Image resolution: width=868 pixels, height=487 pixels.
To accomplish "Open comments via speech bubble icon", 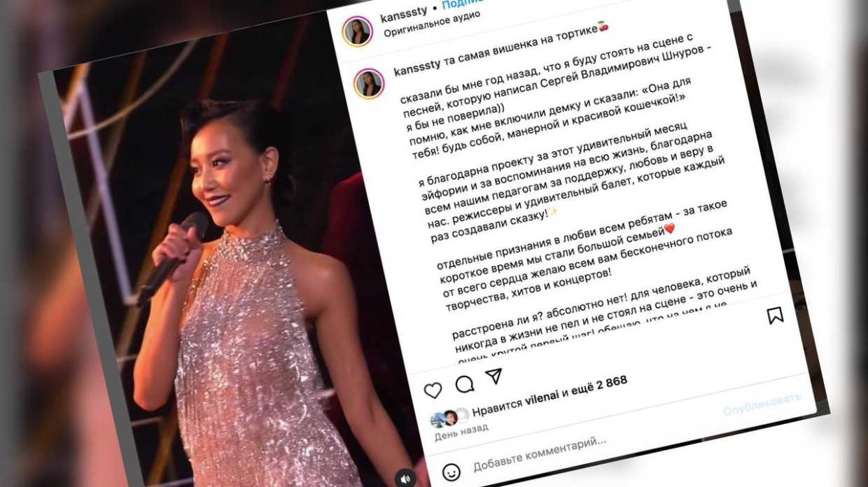I will coord(464,384).
